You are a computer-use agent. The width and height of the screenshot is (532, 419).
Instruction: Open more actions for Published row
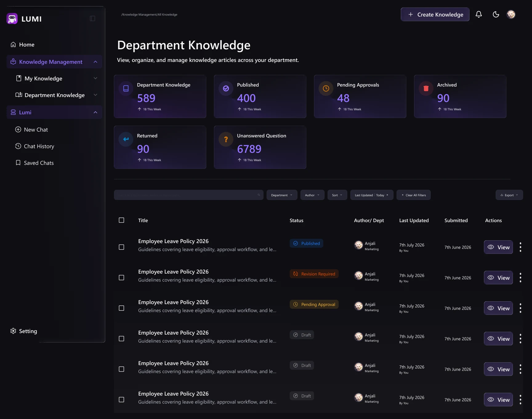coord(520,247)
